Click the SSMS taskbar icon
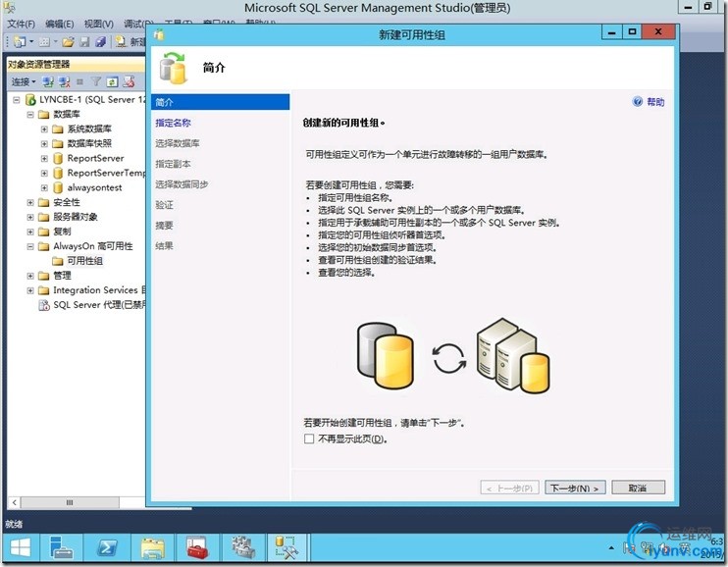The height and width of the screenshot is (567, 728). (x=286, y=548)
